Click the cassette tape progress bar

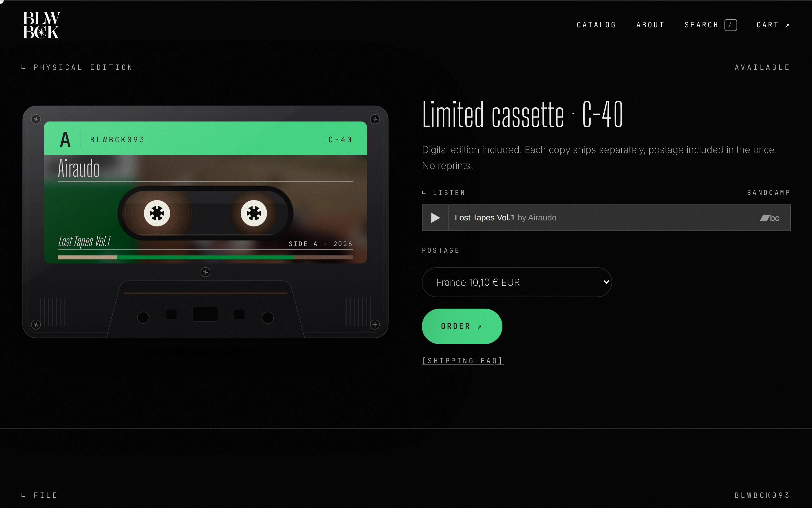(205, 257)
